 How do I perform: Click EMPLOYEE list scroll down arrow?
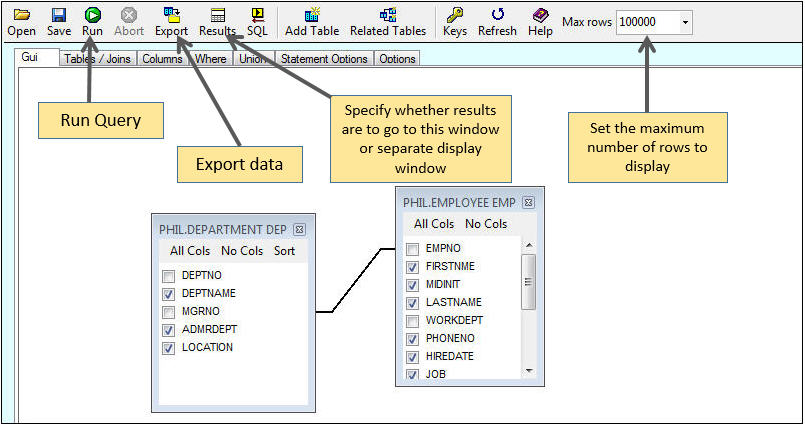pos(529,371)
